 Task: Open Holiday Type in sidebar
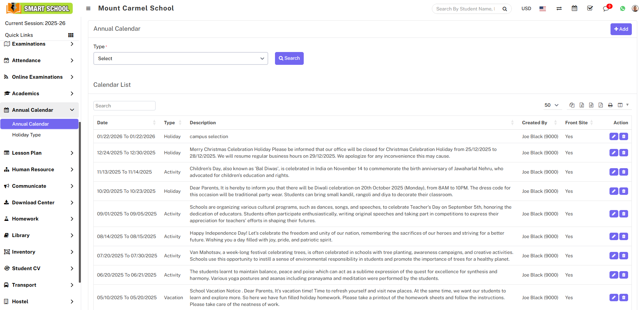pos(26,135)
